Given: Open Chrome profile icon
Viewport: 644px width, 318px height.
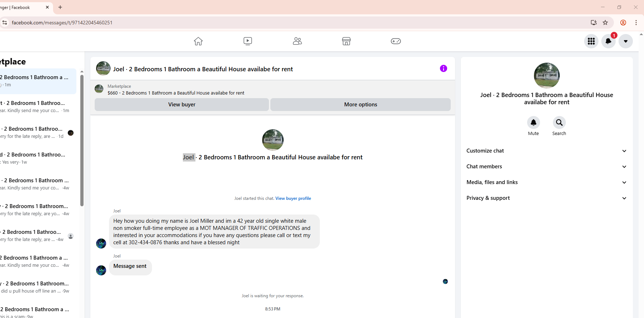Looking at the screenshot, I should click(623, 23).
